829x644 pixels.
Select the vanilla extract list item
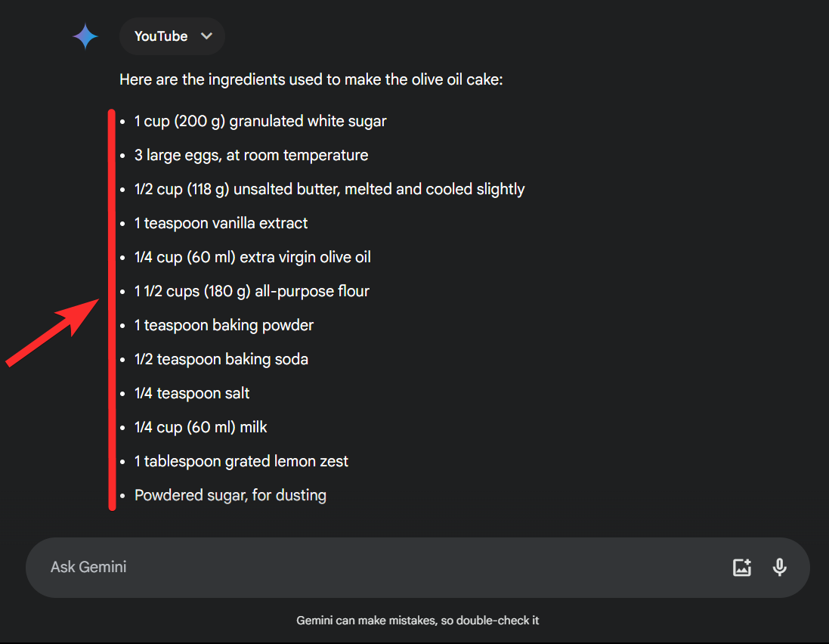[221, 223]
